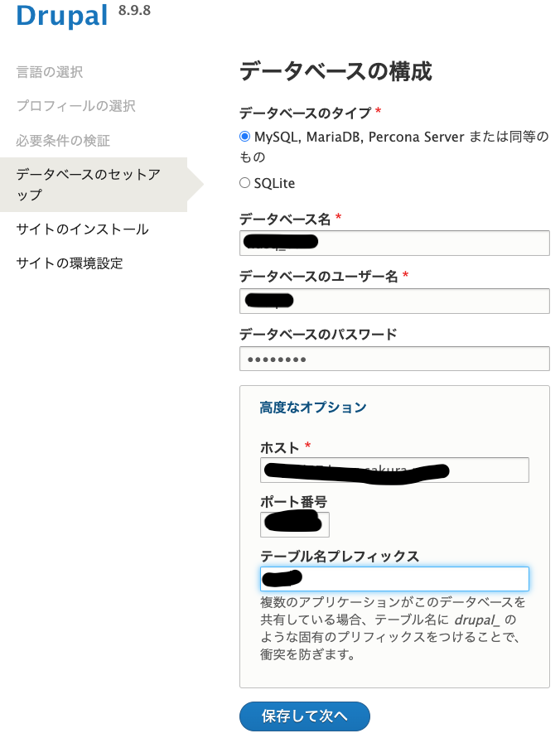Collapse the 高度なオプション section
Image resolution: width=560 pixels, height=738 pixels.
click(312, 408)
